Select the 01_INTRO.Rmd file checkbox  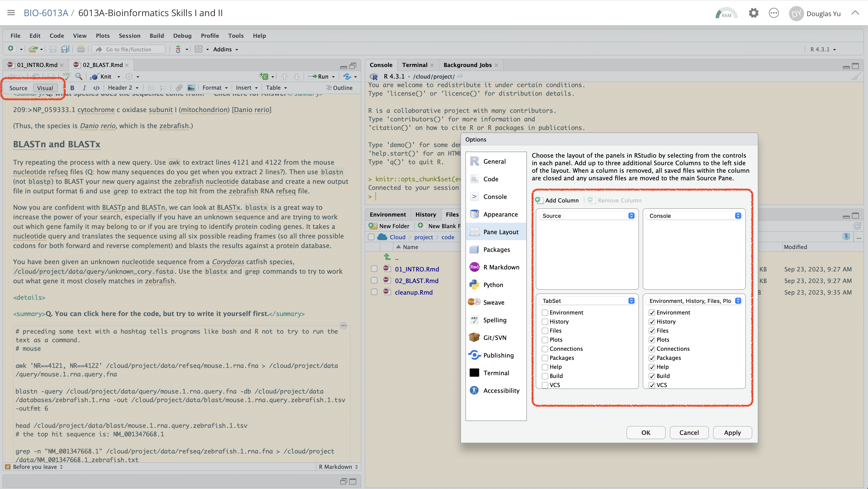pyautogui.click(x=374, y=269)
